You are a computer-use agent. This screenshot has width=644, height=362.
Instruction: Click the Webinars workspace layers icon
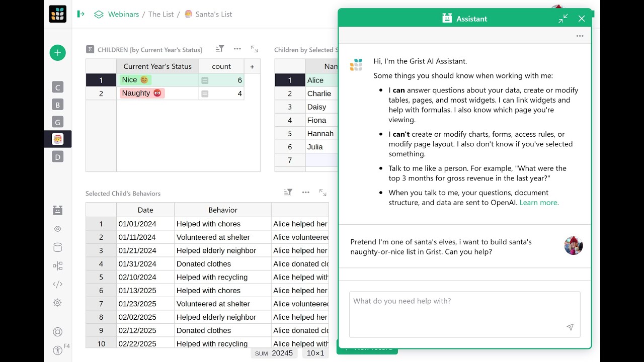tap(99, 14)
